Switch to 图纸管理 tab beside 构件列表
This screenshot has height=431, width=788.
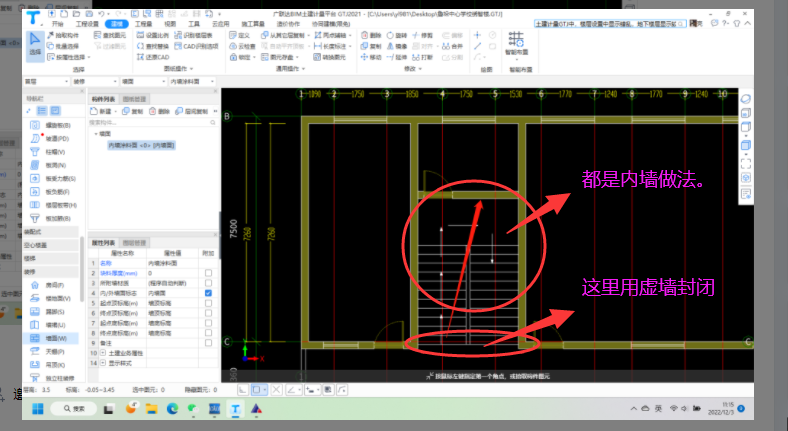pos(134,99)
